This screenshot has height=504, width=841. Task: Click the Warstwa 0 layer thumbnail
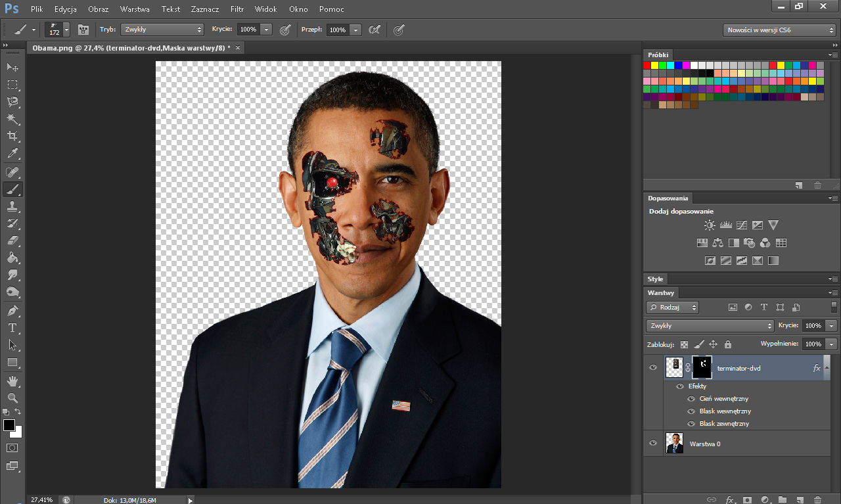pos(674,443)
